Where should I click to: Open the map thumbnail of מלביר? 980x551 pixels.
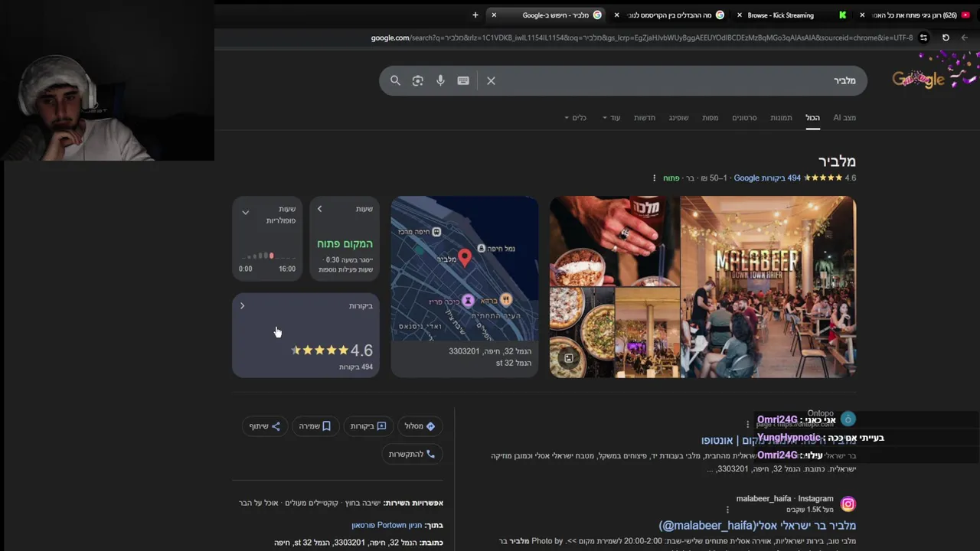(x=465, y=269)
